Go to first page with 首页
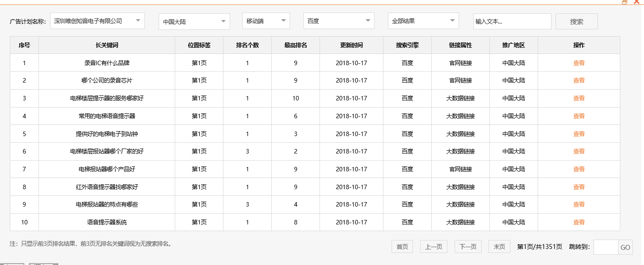The width and height of the screenshot is (644, 265). click(x=402, y=247)
